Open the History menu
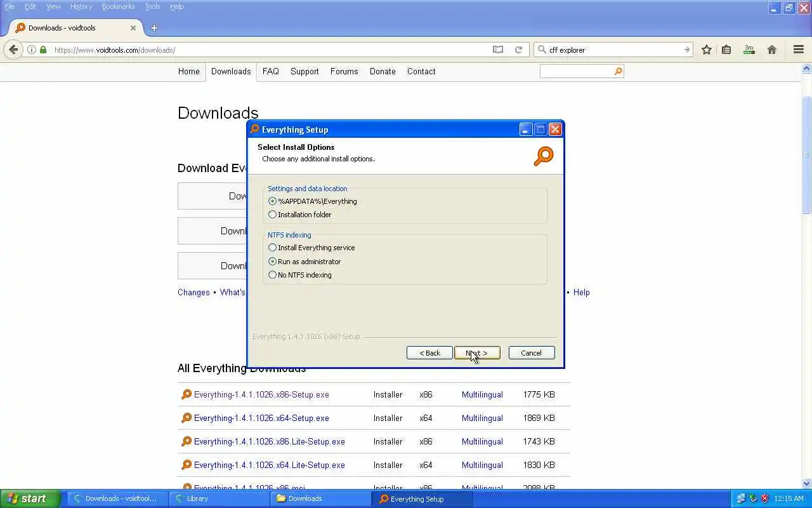The image size is (812, 508). 81,6
